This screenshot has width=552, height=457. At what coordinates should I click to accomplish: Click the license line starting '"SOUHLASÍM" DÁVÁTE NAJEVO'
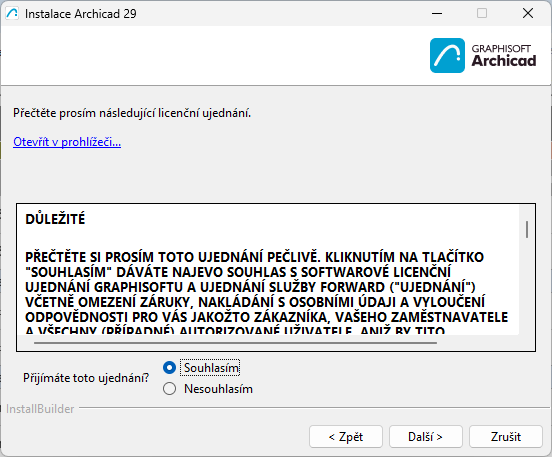pyautogui.click(x=238, y=272)
